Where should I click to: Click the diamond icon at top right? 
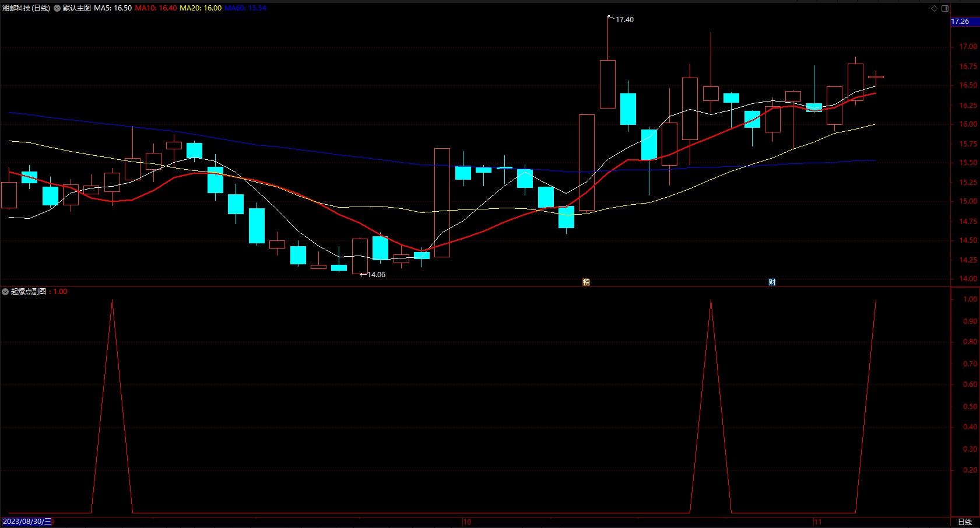coord(934,8)
